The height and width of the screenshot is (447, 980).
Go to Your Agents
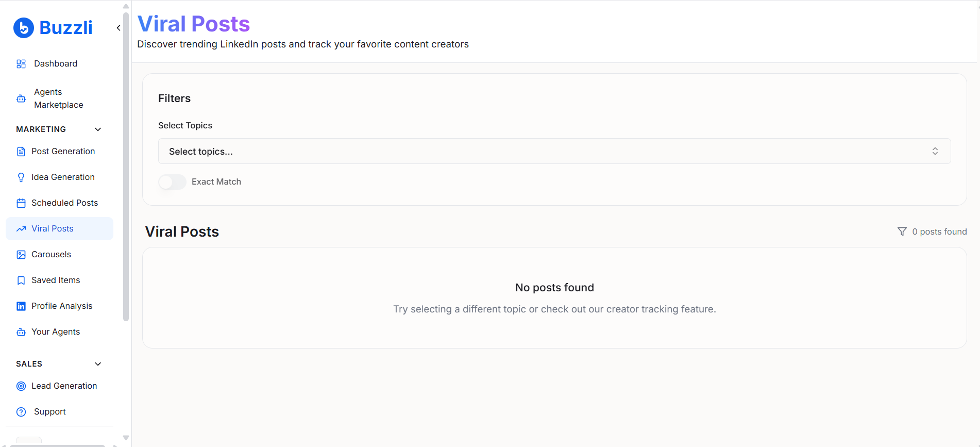(55, 332)
